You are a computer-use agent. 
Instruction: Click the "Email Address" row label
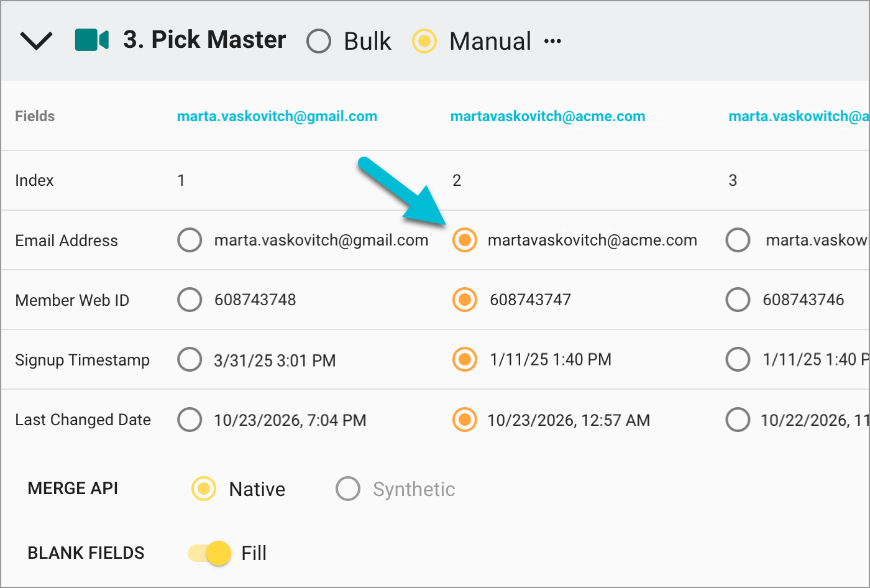point(66,241)
